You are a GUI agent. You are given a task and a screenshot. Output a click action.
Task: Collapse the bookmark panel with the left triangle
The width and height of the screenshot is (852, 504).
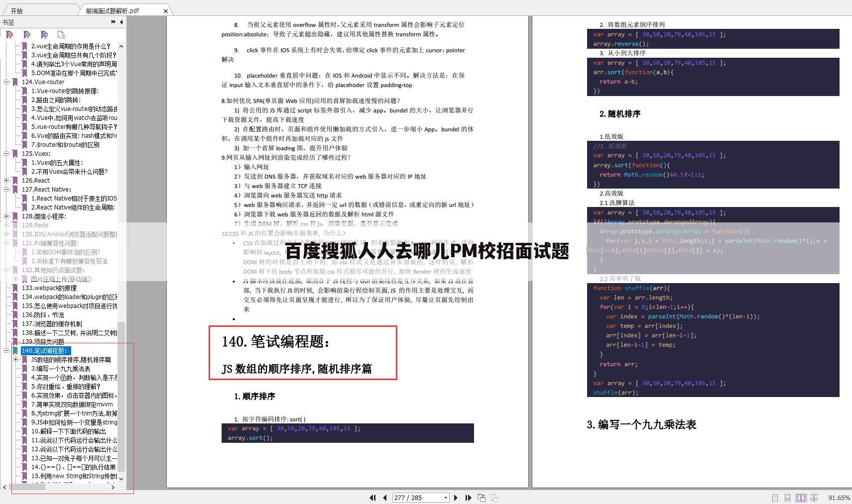tap(122, 22)
